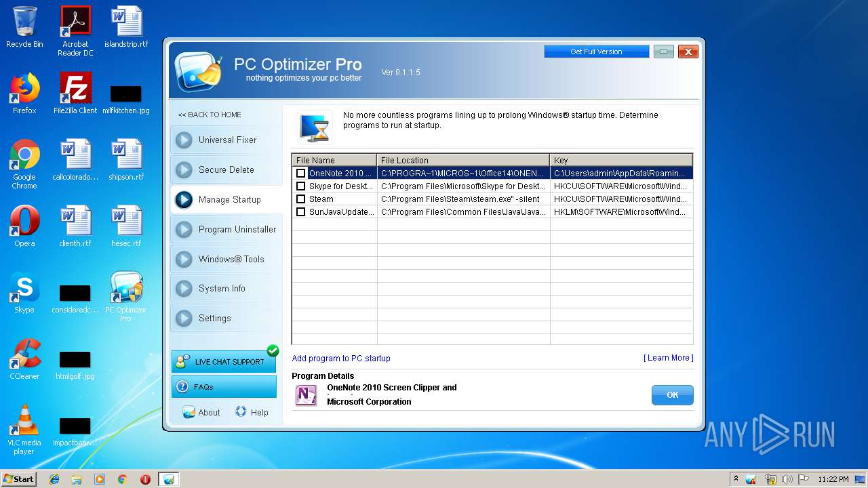868x488 pixels.
Task: Sort by File Name column header
Action: pos(334,161)
